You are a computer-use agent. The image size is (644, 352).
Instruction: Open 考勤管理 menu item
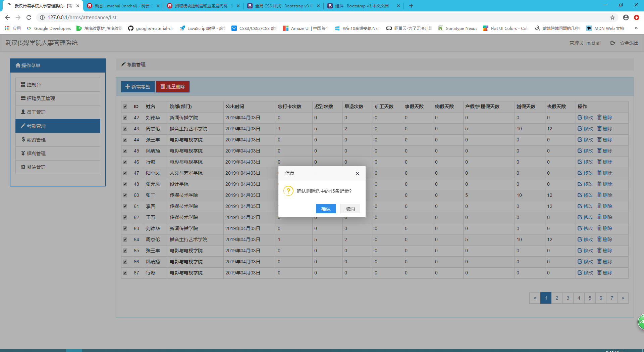point(58,126)
